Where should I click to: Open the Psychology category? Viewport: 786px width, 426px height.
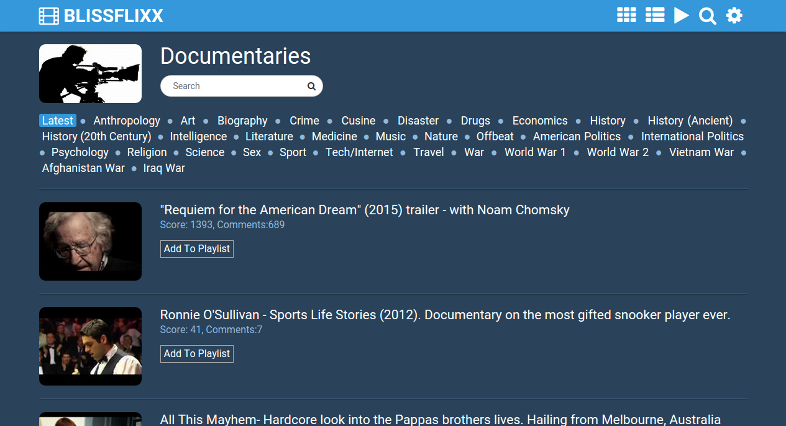[x=80, y=152]
